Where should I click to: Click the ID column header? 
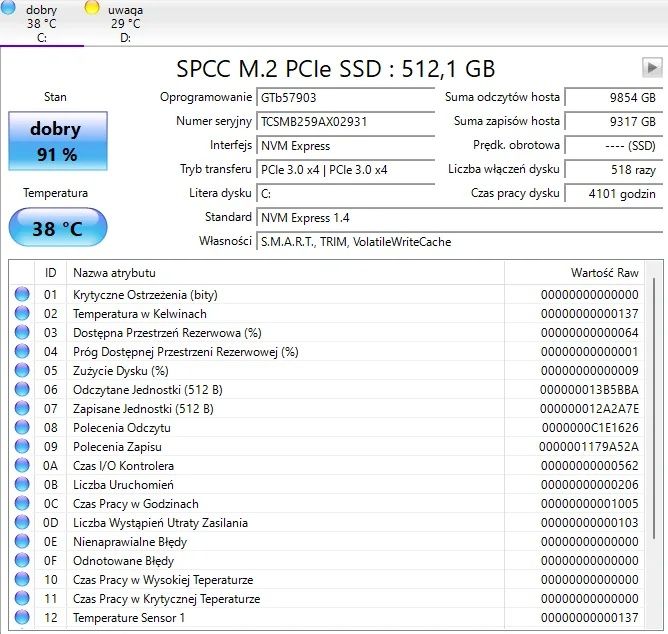[50, 273]
